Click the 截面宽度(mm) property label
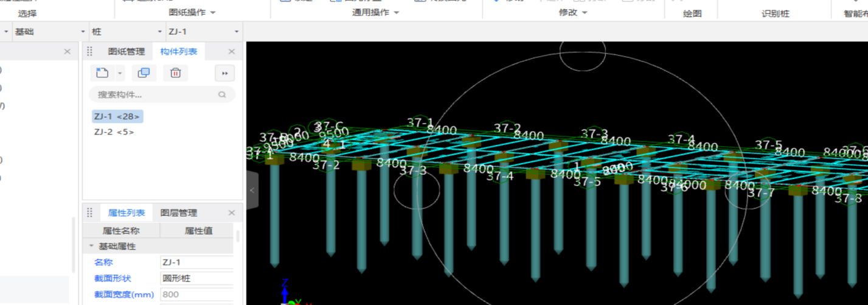 click(123, 295)
